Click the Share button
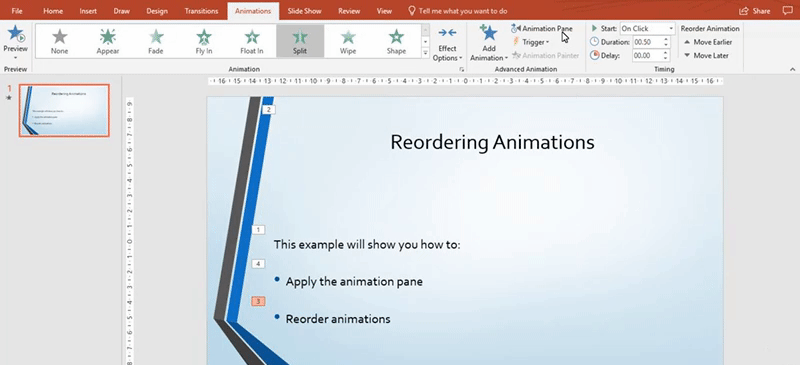Viewport: 800px width, 365px height. click(755, 11)
